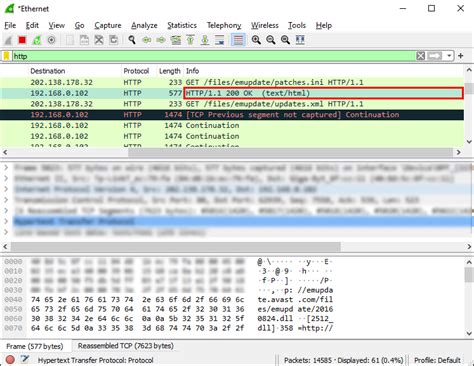474x366 pixels.
Task: Restart the current capture with the green fin
Action: pos(37,40)
